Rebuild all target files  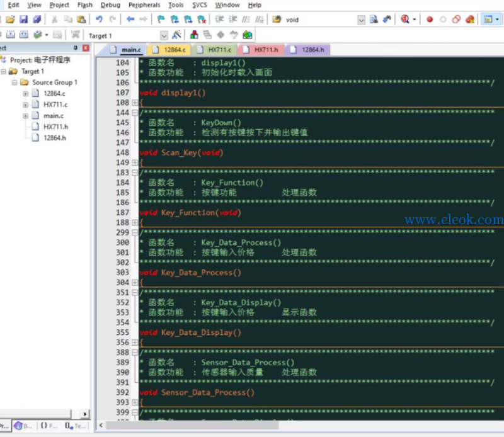click(x=24, y=35)
